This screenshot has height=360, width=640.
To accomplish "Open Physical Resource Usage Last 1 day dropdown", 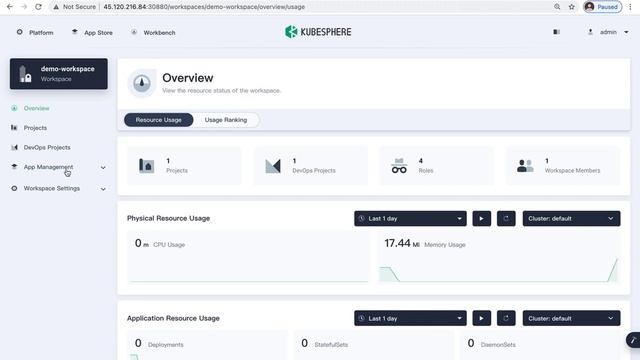I will pyautogui.click(x=410, y=218).
